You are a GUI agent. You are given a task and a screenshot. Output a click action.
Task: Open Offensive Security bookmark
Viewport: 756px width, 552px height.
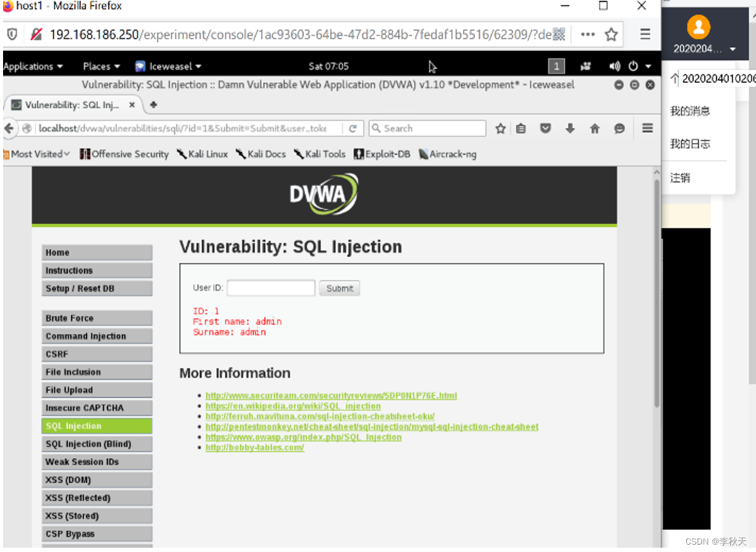[124, 154]
